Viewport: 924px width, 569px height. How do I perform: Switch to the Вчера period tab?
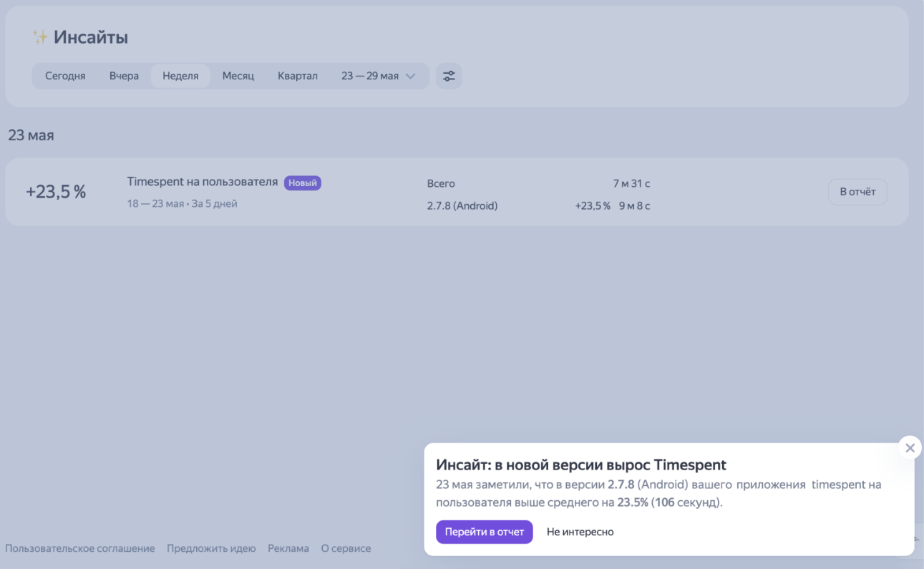click(x=124, y=76)
